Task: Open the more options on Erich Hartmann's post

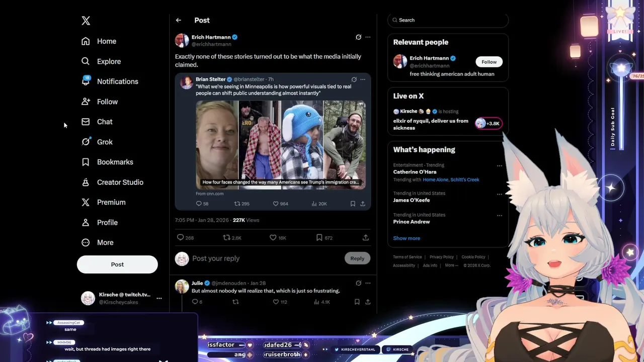Action: pyautogui.click(x=368, y=37)
